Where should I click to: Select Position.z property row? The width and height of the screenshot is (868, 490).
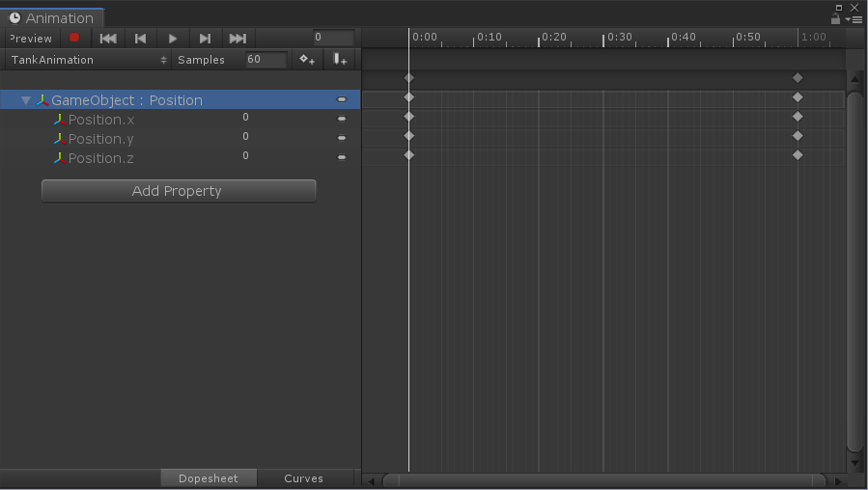click(x=180, y=157)
